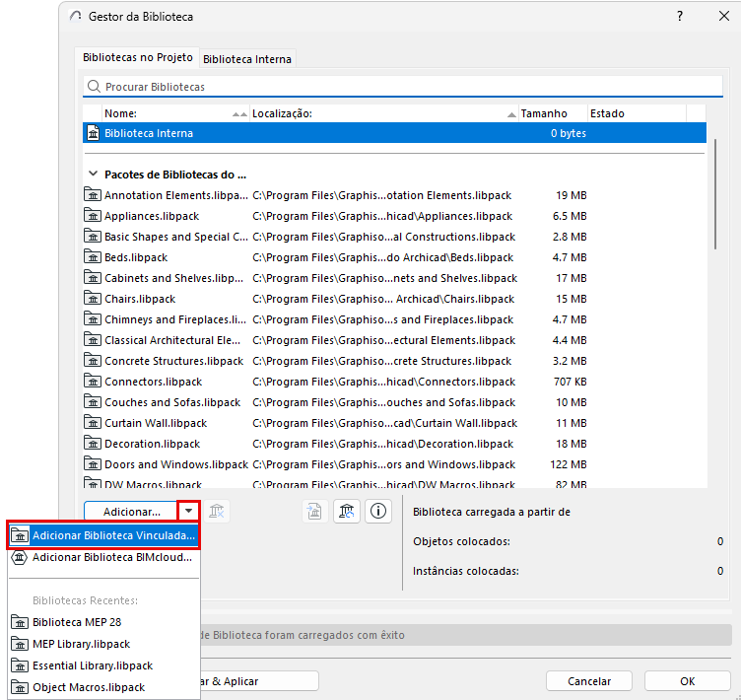This screenshot has width=741, height=700.
Task: Click the 122 MB size cell
Action: pos(568,464)
